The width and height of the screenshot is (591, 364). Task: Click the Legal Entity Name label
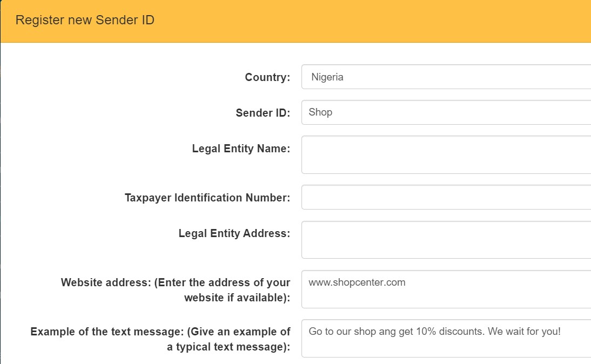[241, 149]
